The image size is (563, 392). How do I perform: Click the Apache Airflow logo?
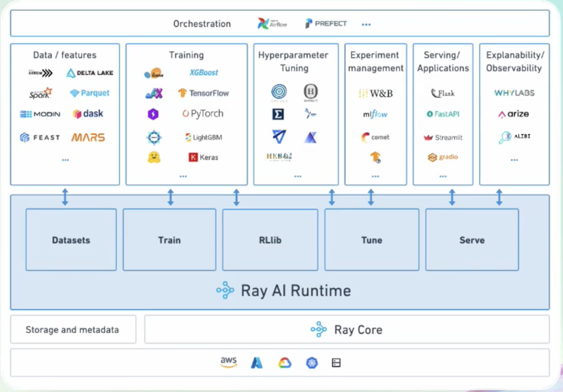(272, 23)
